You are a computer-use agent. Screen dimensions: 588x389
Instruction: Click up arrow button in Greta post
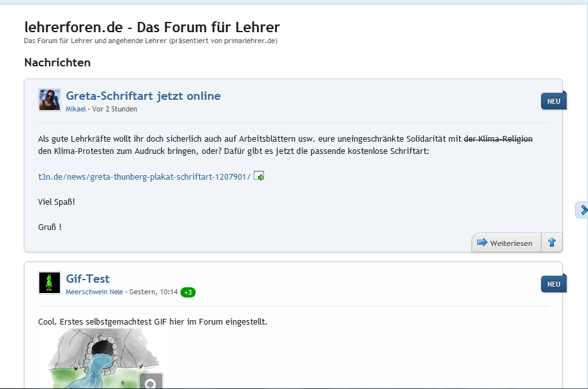click(551, 243)
